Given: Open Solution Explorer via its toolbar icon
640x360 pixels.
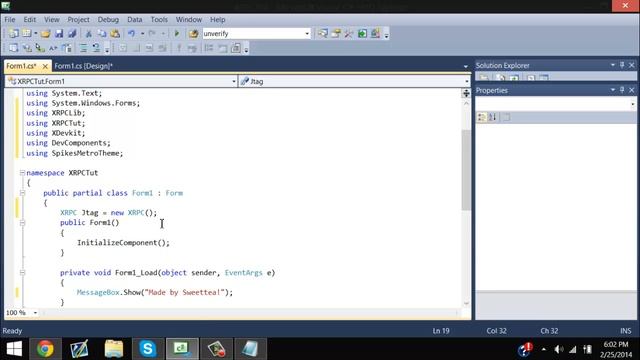Looking at the screenshot, I should (x=323, y=33).
